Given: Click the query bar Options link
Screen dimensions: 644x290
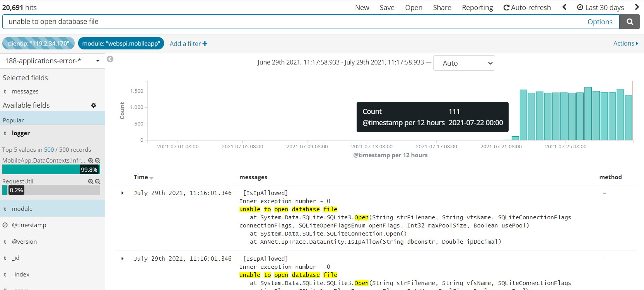Looking at the screenshot, I should pyautogui.click(x=600, y=22).
